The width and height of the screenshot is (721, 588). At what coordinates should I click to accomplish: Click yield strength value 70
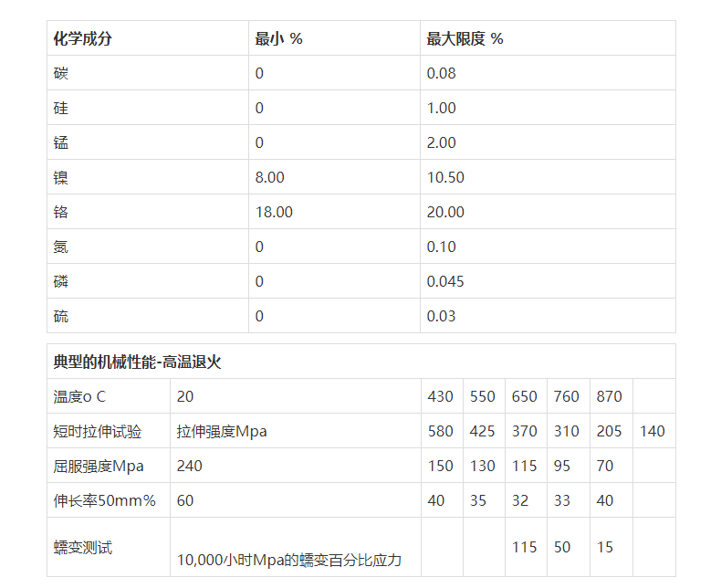point(605,466)
